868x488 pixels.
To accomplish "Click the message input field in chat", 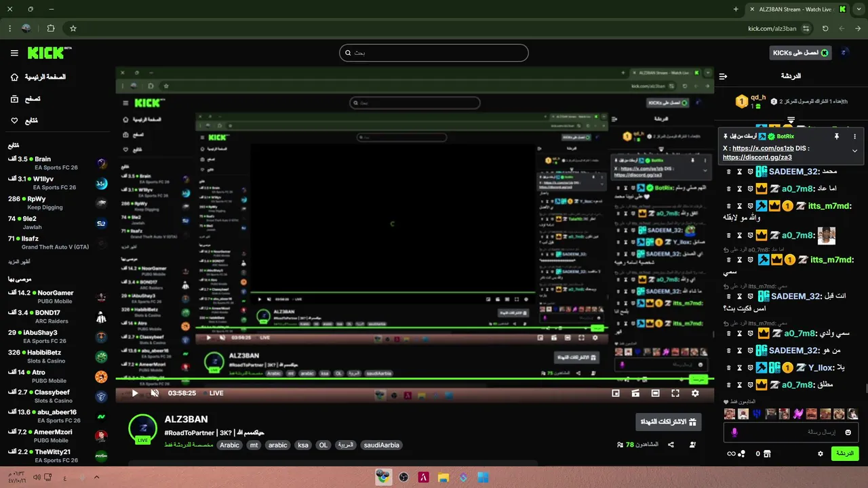I will tap(791, 432).
